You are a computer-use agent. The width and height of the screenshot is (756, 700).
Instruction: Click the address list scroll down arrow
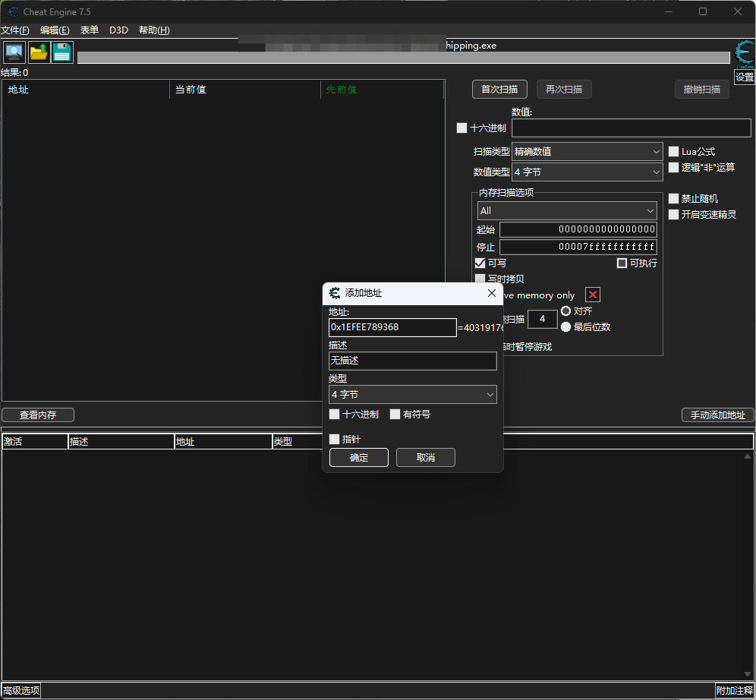(748, 674)
